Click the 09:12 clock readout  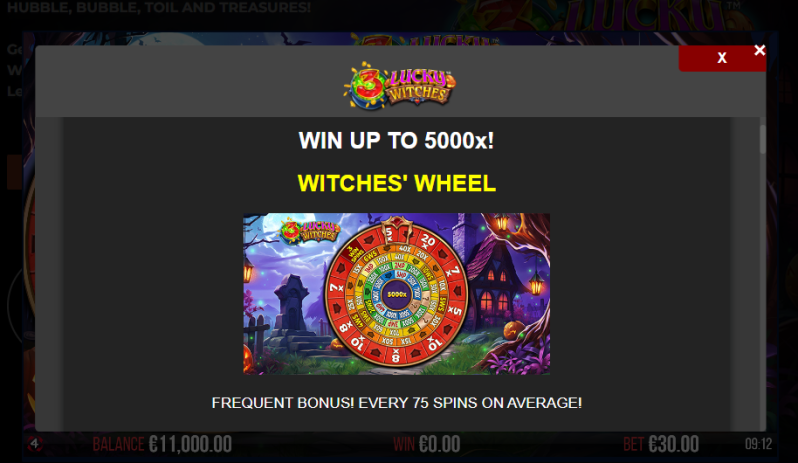click(x=758, y=444)
